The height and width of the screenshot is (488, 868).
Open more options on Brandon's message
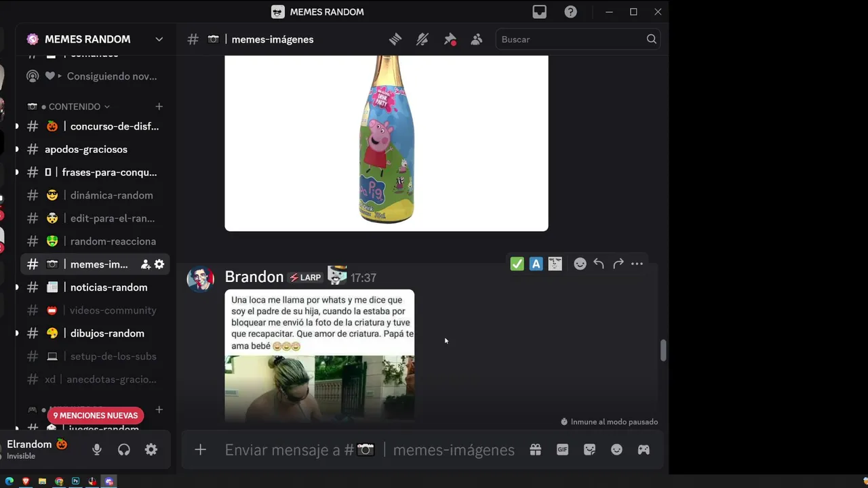click(637, 264)
